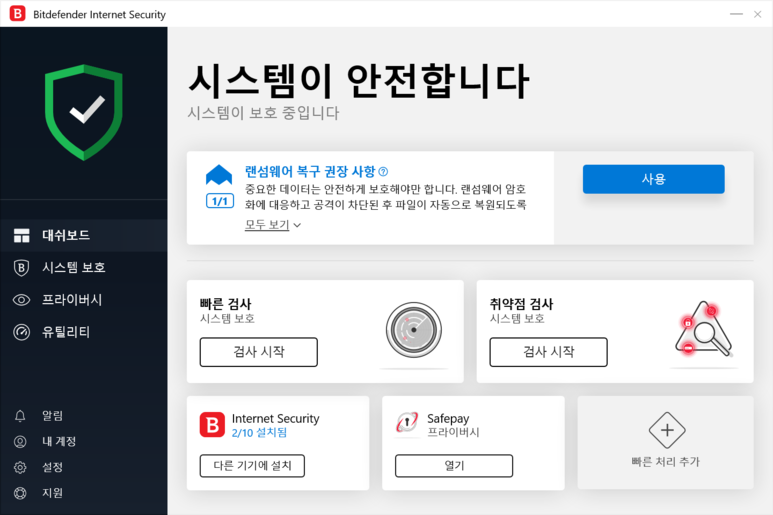Viewport: 773px width, 515px height.
Task: Click the quick scan radar icon
Action: 414,330
